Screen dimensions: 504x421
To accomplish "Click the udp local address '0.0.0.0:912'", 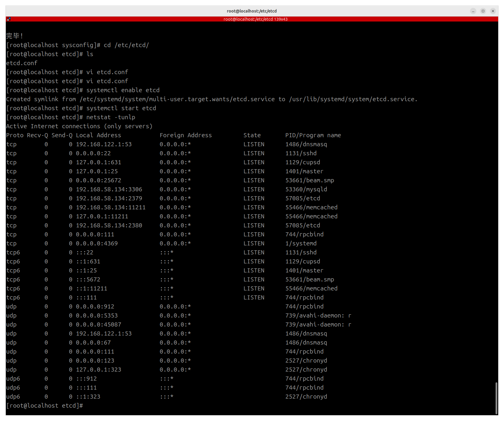I will [x=95, y=306].
